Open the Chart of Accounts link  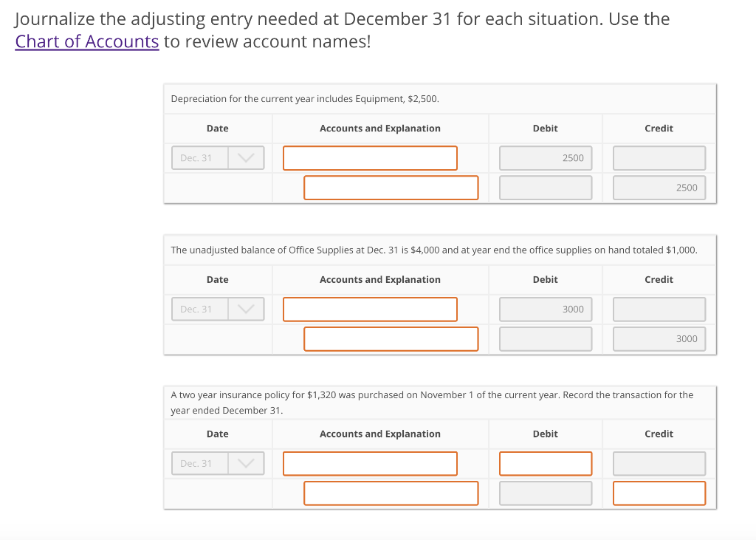86,41
